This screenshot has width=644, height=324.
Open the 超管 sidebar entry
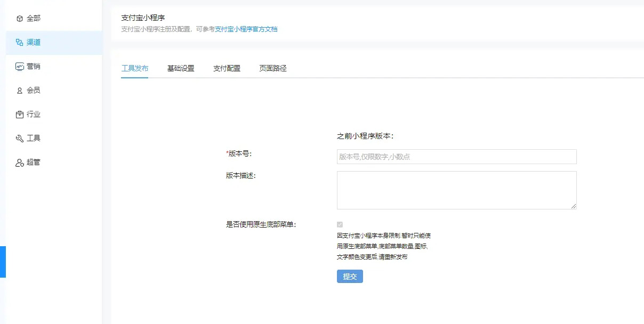[54, 163]
